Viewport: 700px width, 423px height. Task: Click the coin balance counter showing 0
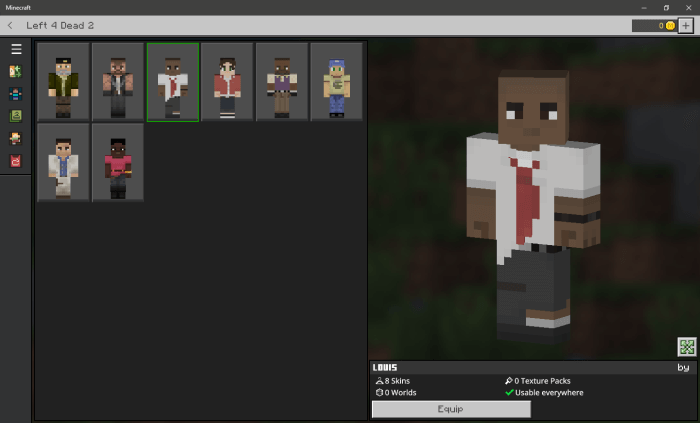[654, 26]
